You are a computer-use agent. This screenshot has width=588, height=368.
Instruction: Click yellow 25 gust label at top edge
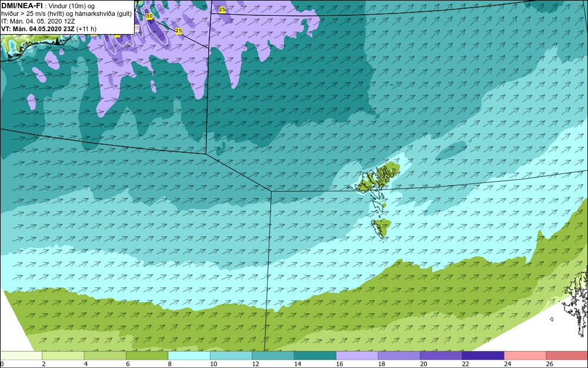coord(222,10)
